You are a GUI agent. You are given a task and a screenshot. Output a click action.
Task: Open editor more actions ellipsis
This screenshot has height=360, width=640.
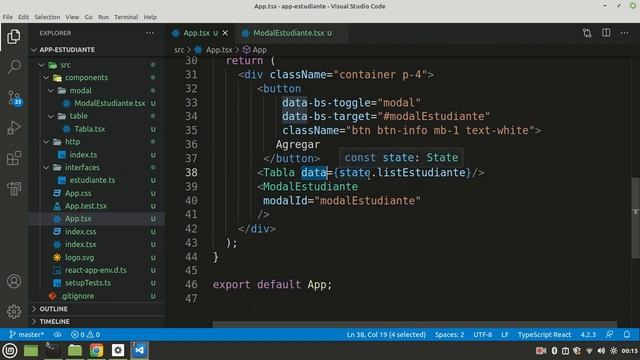point(624,33)
